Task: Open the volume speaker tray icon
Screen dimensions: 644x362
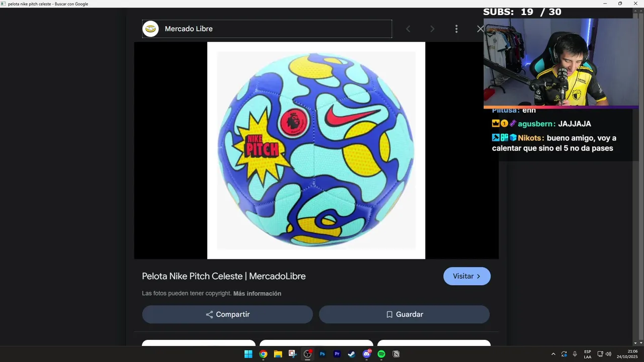Action: coord(608,354)
